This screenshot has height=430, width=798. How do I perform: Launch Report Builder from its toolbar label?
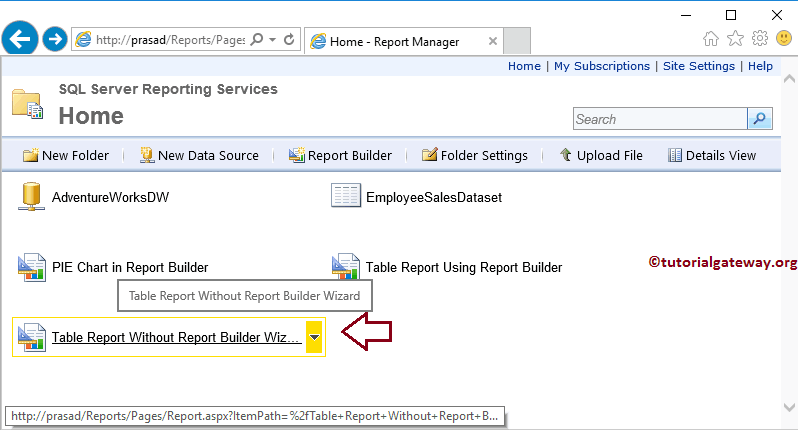(350, 156)
